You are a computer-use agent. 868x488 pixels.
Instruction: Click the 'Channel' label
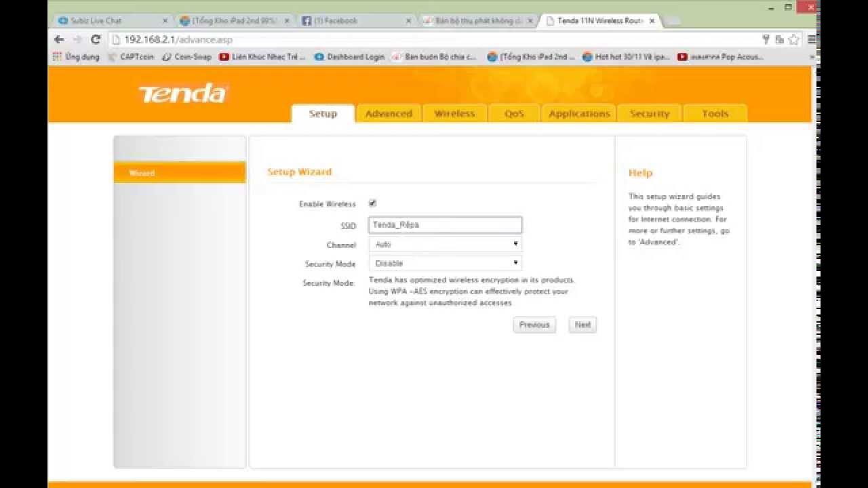tap(341, 245)
